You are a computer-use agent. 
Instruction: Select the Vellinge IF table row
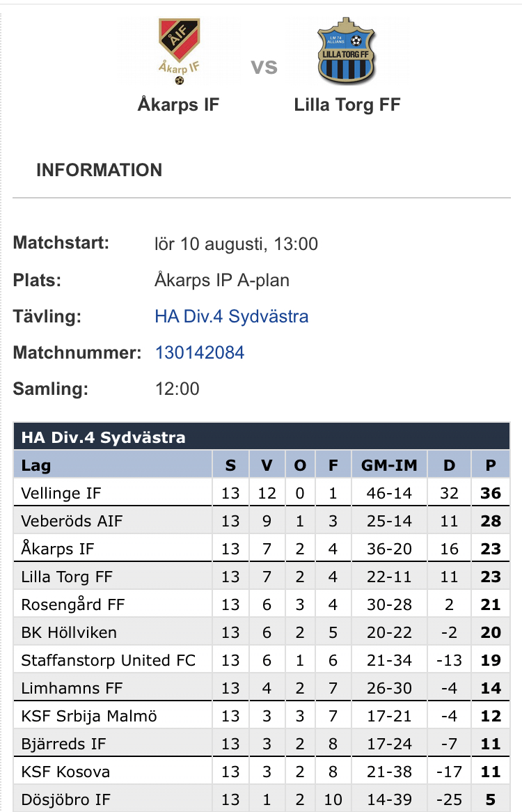[x=61, y=493]
